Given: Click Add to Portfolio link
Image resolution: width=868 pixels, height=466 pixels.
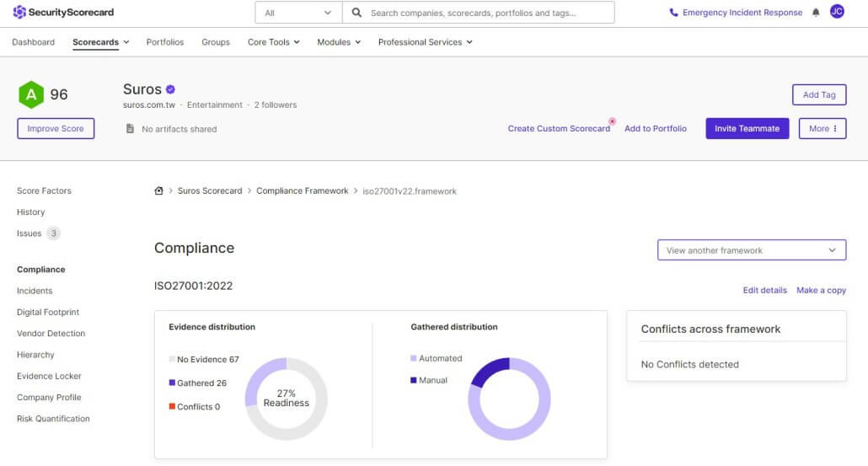Looking at the screenshot, I should [x=656, y=128].
